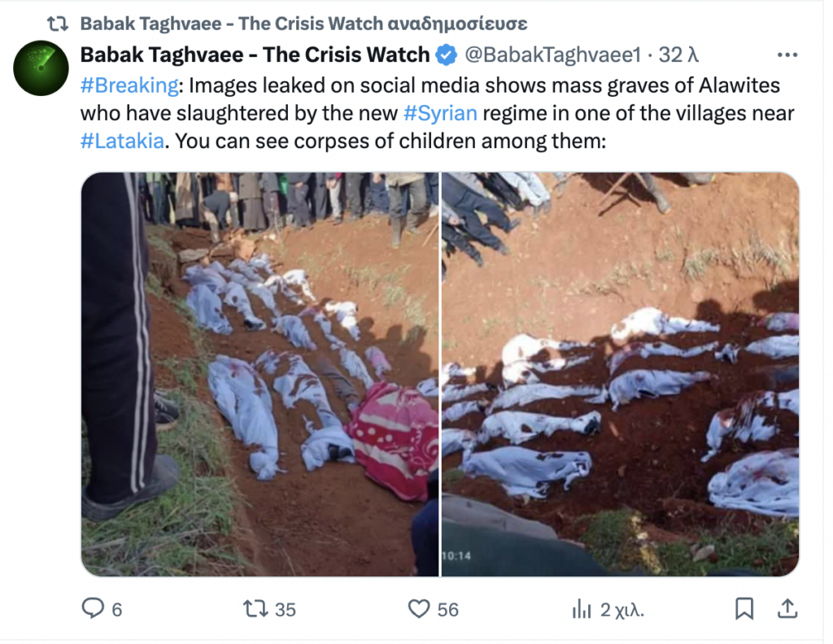Like the post with the heart icon

pyautogui.click(x=419, y=608)
